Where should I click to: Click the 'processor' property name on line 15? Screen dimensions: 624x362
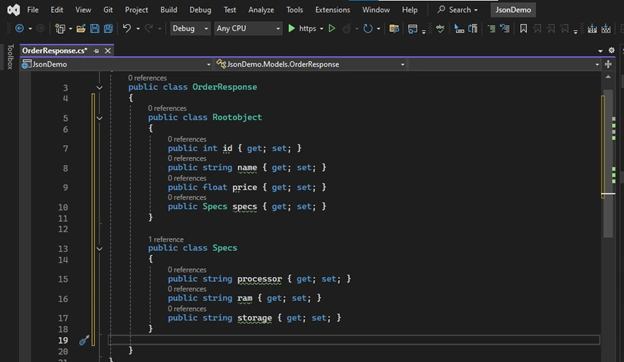coord(259,279)
